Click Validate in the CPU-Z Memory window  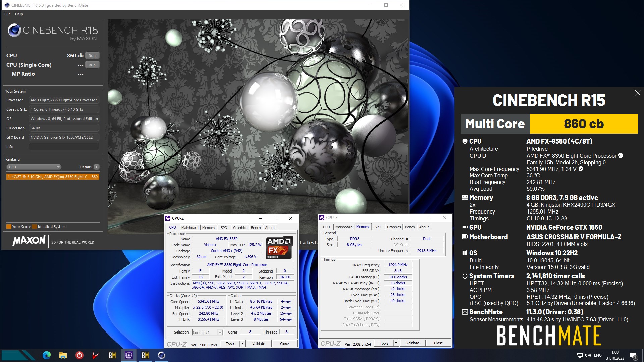point(413,343)
